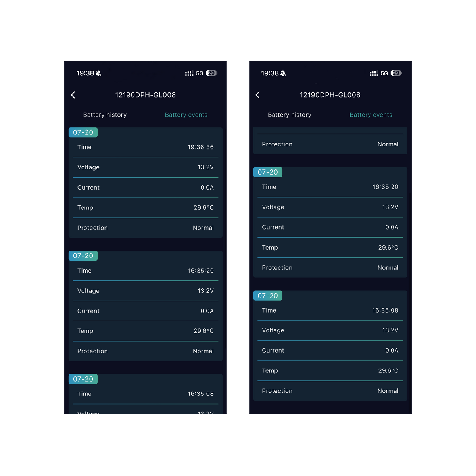The width and height of the screenshot is (476, 476).
Task: Select Temp row of 16:35:08 card, right screen
Action: coord(330,371)
